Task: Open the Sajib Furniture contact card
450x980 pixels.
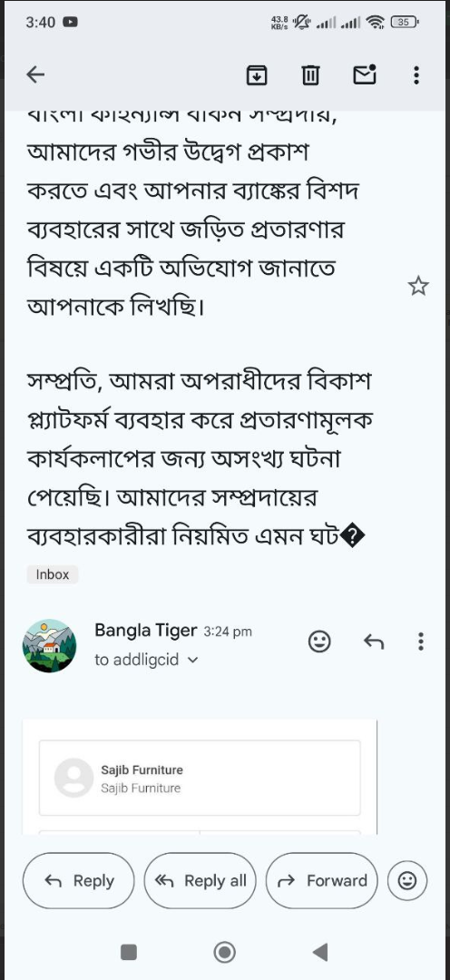Action: [200, 779]
